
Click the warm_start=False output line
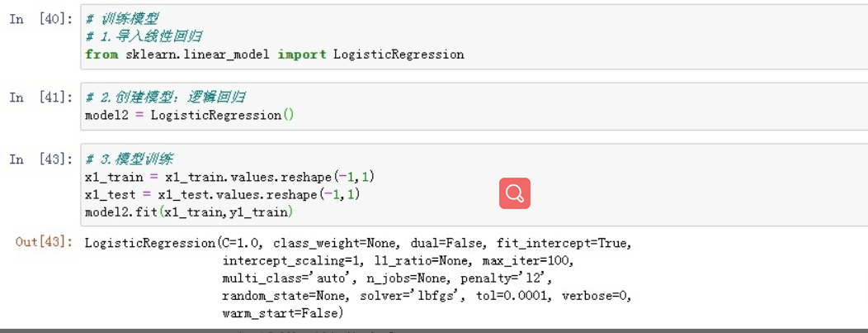pyautogui.click(x=283, y=314)
